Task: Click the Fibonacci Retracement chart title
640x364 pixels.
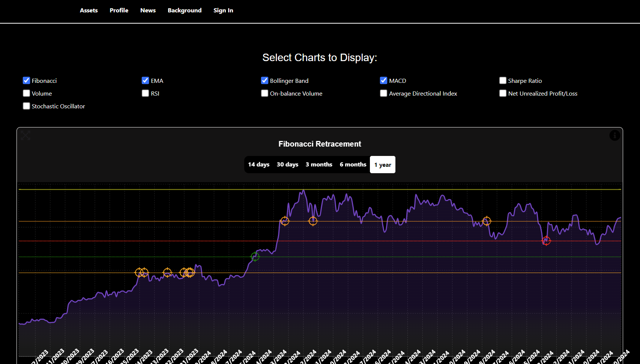Action: tap(320, 144)
